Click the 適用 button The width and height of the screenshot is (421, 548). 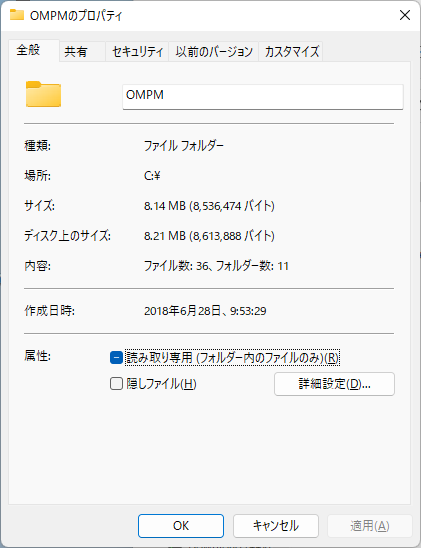[370, 526]
